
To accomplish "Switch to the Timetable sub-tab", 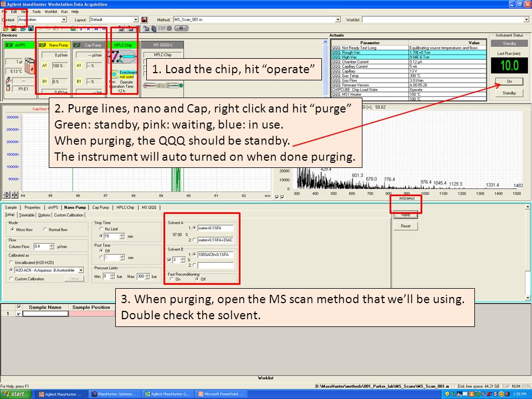I will pos(27,215).
